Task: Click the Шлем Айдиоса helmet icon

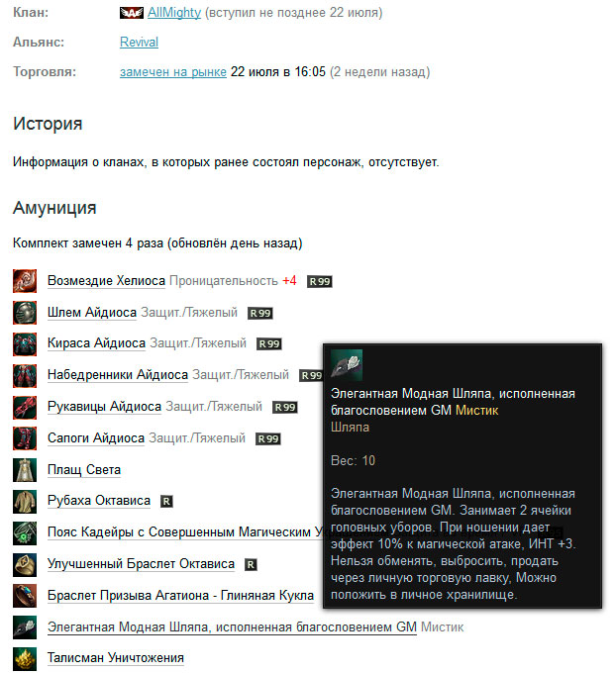Action: tap(25, 313)
